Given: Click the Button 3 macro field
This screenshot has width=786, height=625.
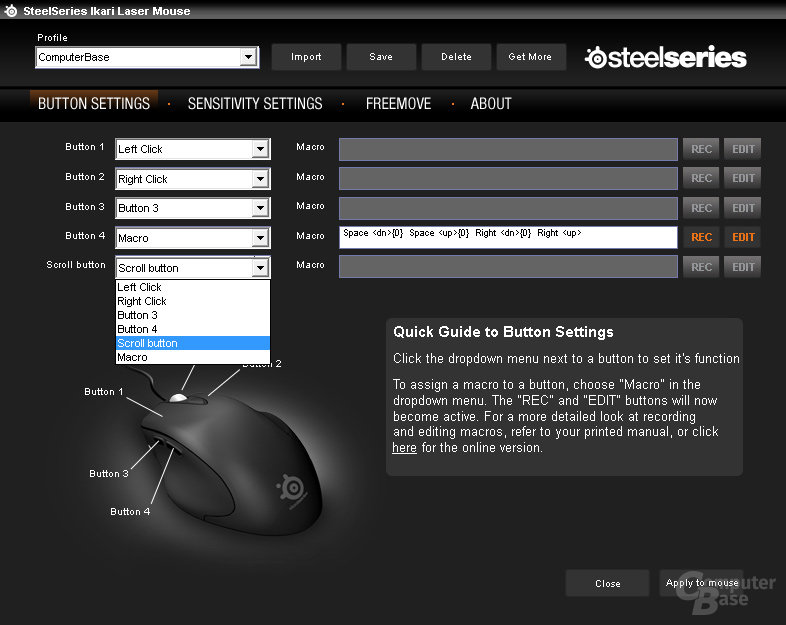Looking at the screenshot, I should [508, 208].
